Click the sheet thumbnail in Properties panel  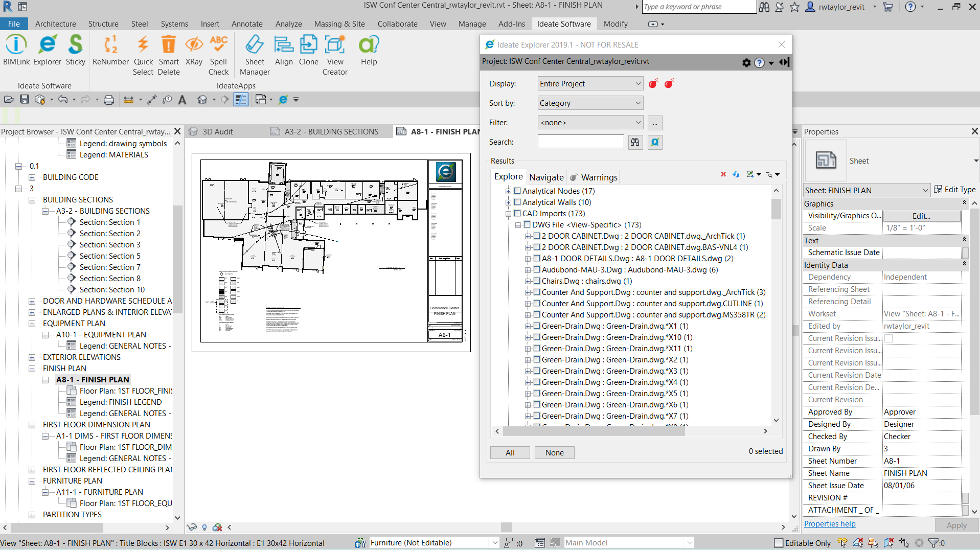[x=826, y=161]
